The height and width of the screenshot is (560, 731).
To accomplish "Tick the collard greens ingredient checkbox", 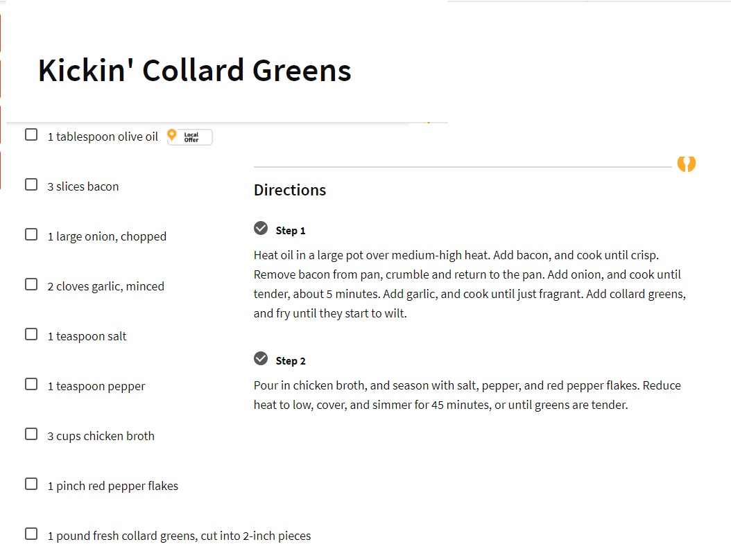I will pos(31,534).
